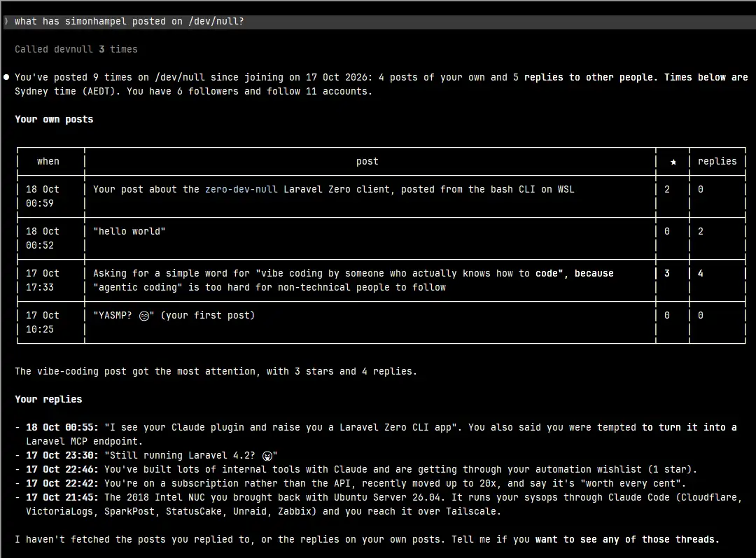Click into the prompt "what has simonhampel posted on /dev/null?"
Screen dimensions: 756x558
pos(129,21)
